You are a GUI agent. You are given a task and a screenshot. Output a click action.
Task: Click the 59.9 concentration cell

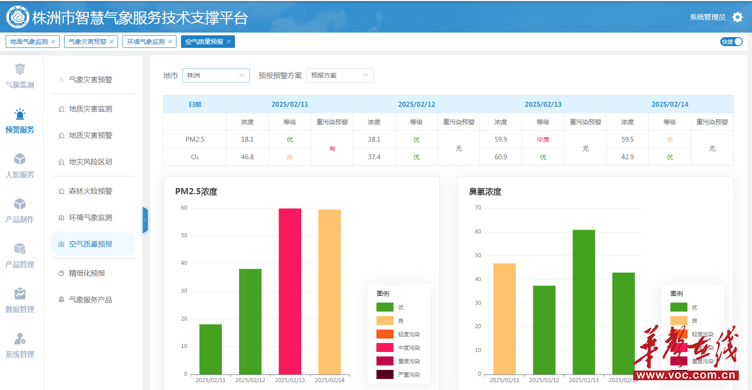point(501,140)
